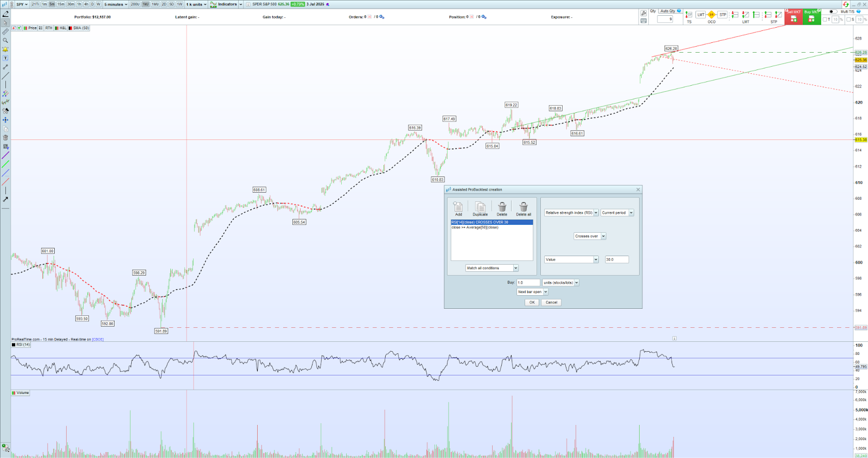Click the OCO diamond order icon
The width and height of the screenshot is (868, 458).
(711, 15)
